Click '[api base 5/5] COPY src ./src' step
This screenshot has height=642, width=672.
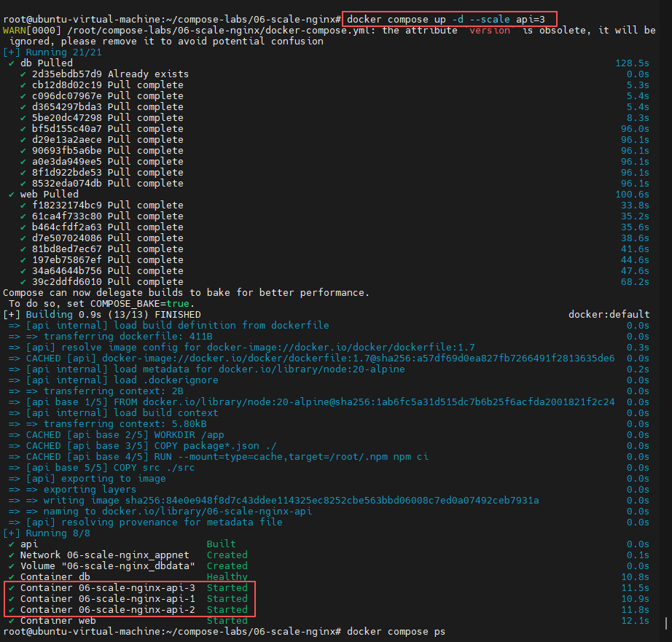[x=110, y=468]
